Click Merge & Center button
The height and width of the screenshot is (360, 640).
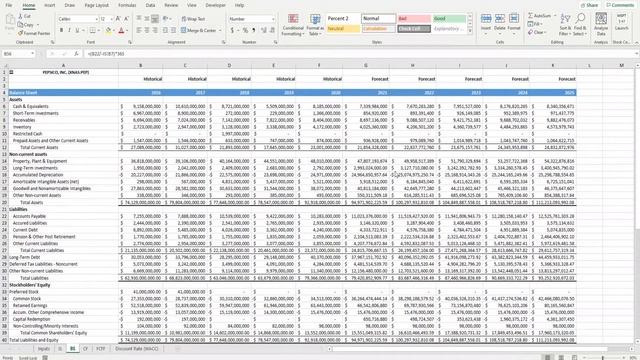click(199, 30)
